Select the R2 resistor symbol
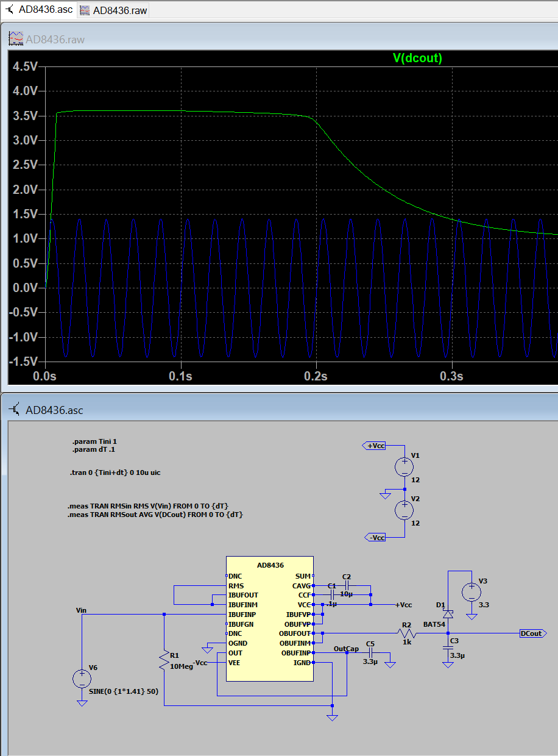The width and height of the screenshot is (558, 756). [x=406, y=633]
